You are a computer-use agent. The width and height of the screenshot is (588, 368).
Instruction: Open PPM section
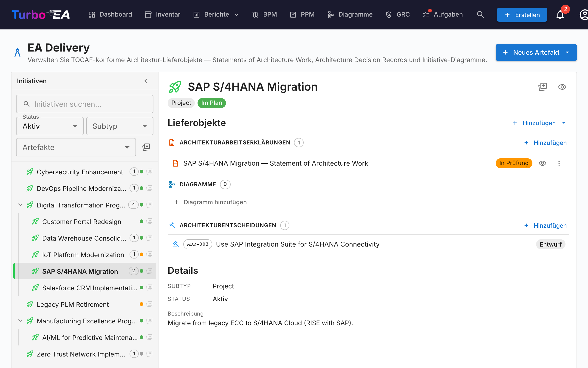click(302, 14)
